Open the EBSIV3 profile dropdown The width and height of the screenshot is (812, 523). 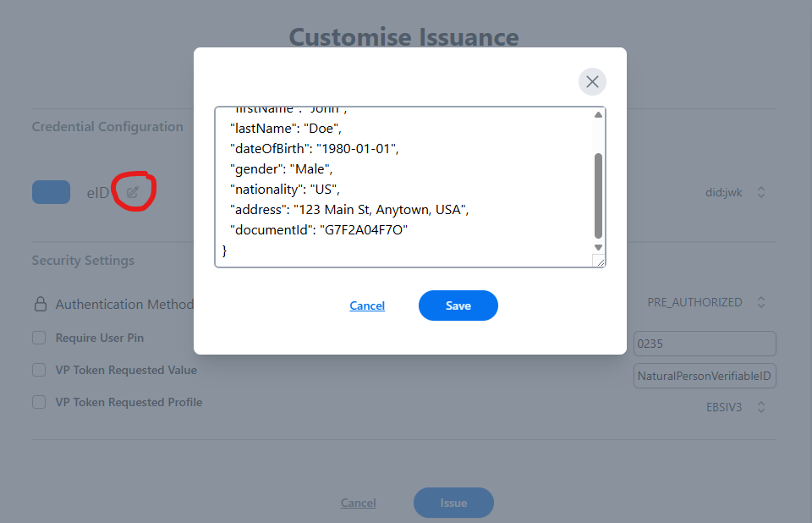[732, 406]
